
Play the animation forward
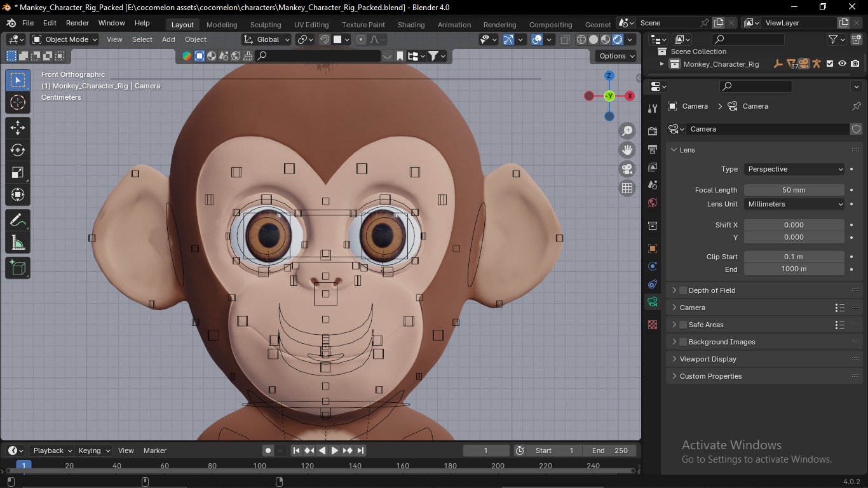pyautogui.click(x=335, y=451)
